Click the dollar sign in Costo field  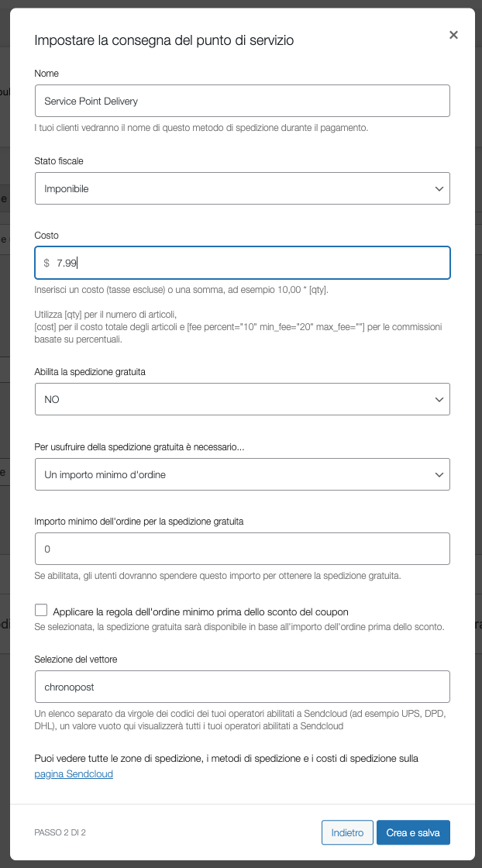click(x=46, y=263)
